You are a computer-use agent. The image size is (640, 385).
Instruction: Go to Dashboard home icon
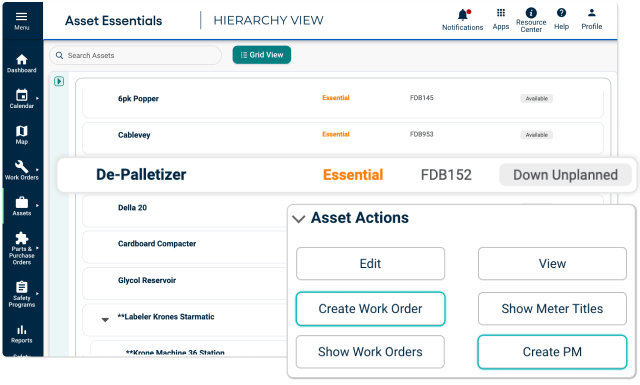(x=22, y=60)
